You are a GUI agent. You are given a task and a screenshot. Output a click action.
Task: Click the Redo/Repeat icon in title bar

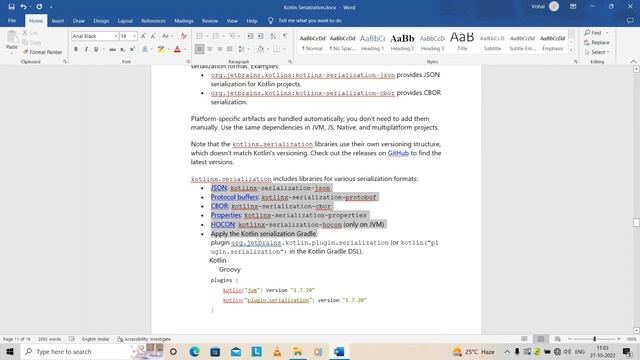click(39, 7)
